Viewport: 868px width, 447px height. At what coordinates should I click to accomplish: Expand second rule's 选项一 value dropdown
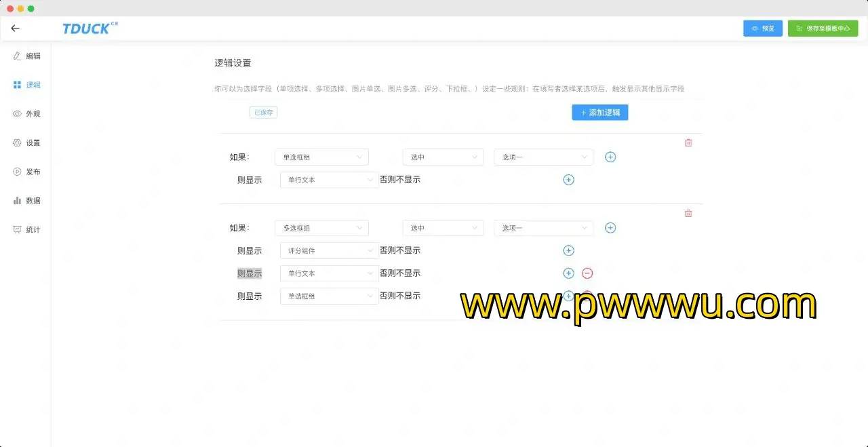coord(543,228)
